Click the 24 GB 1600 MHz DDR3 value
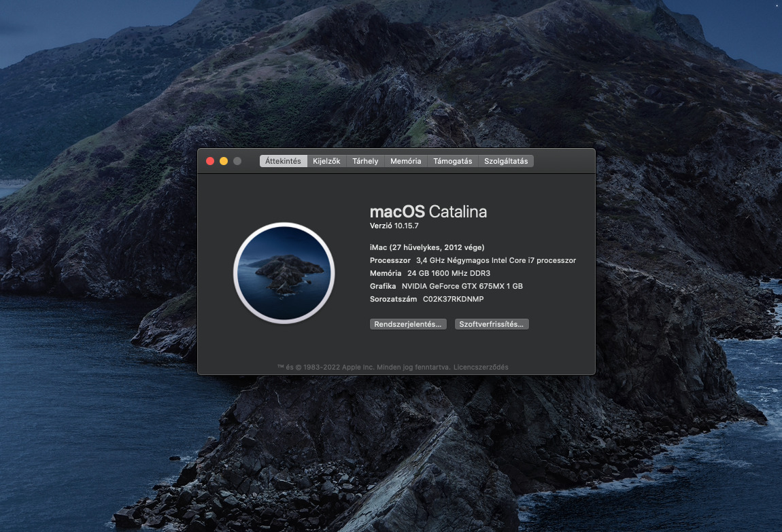 click(x=448, y=273)
